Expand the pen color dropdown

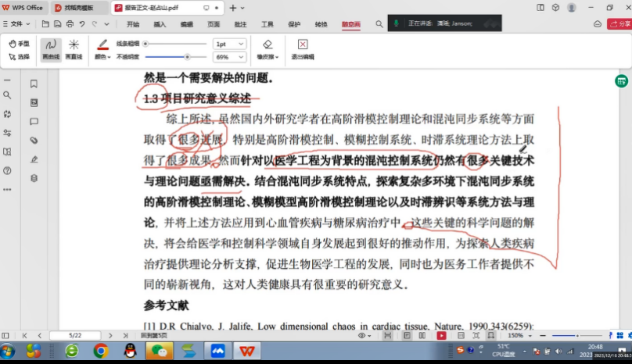point(102,57)
